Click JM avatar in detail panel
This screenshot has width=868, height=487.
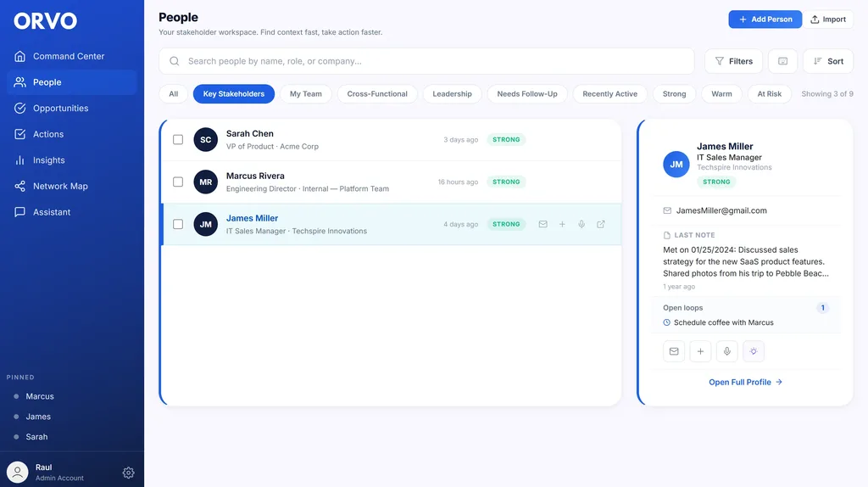pyautogui.click(x=676, y=164)
